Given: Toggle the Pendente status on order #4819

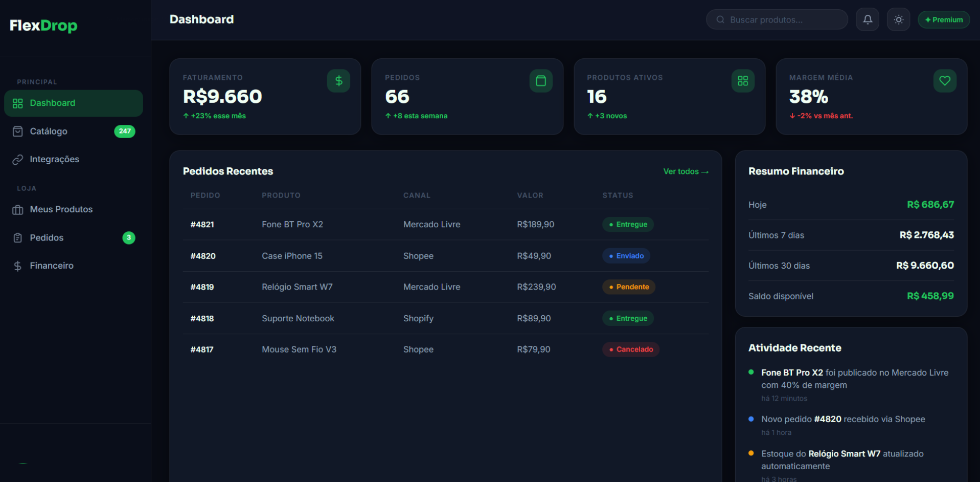Looking at the screenshot, I should (628, 287).
